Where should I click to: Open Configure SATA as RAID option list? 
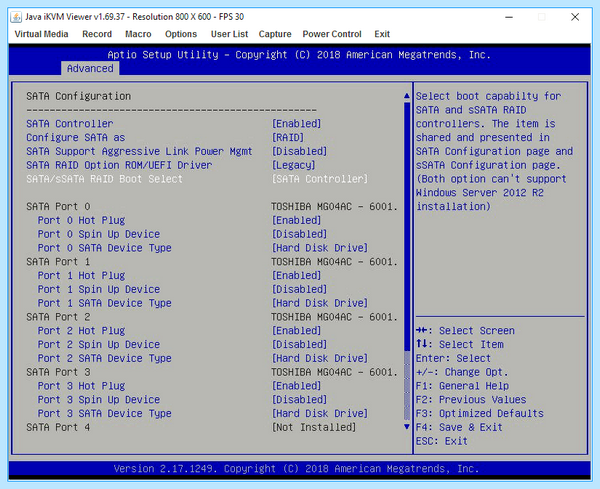tap(288, 137)
